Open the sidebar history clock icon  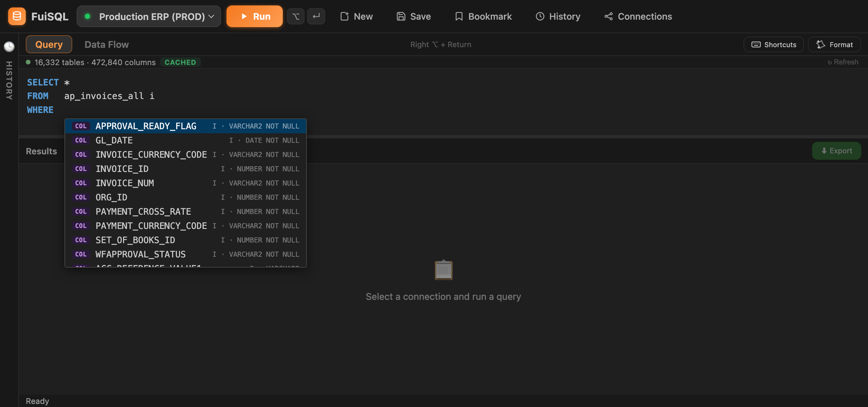[9, 46]
